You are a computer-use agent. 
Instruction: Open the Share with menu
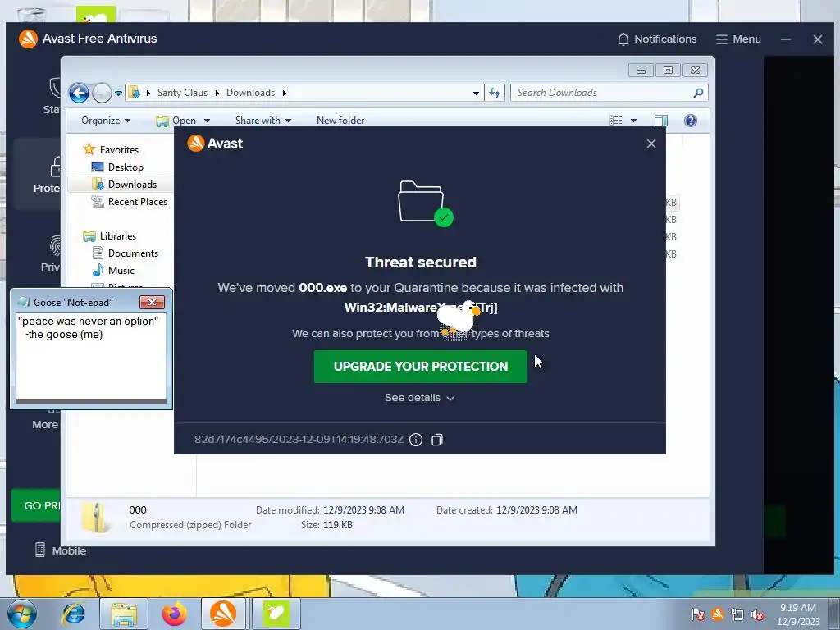point(263,121)
